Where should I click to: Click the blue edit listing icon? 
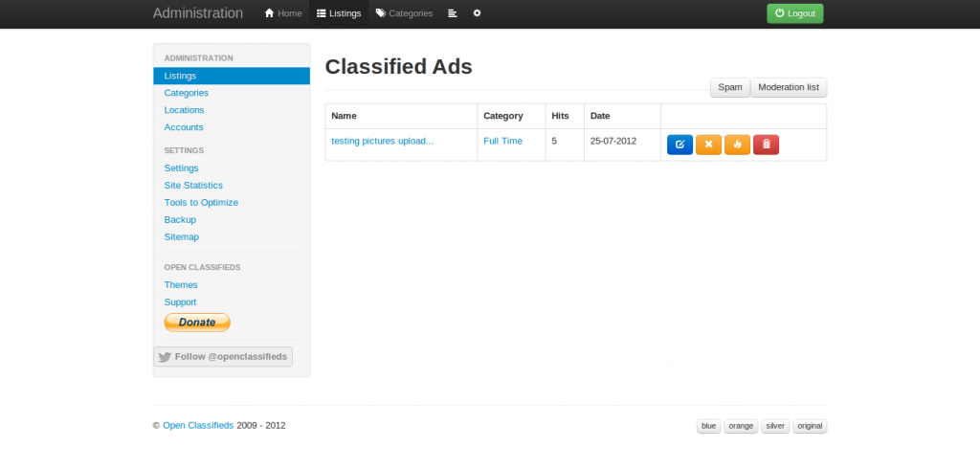(679, 145)
